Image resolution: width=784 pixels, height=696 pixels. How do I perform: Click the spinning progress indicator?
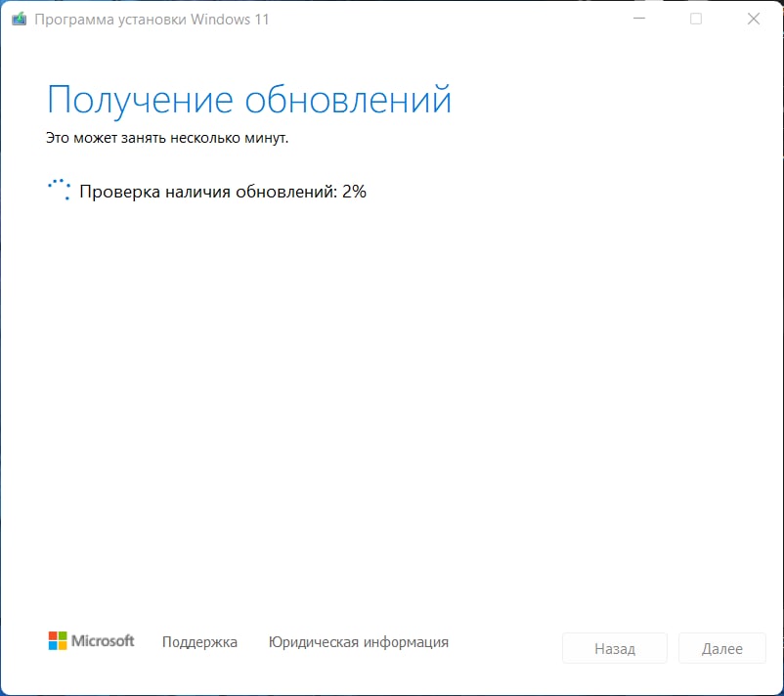(x=59, y=190)
